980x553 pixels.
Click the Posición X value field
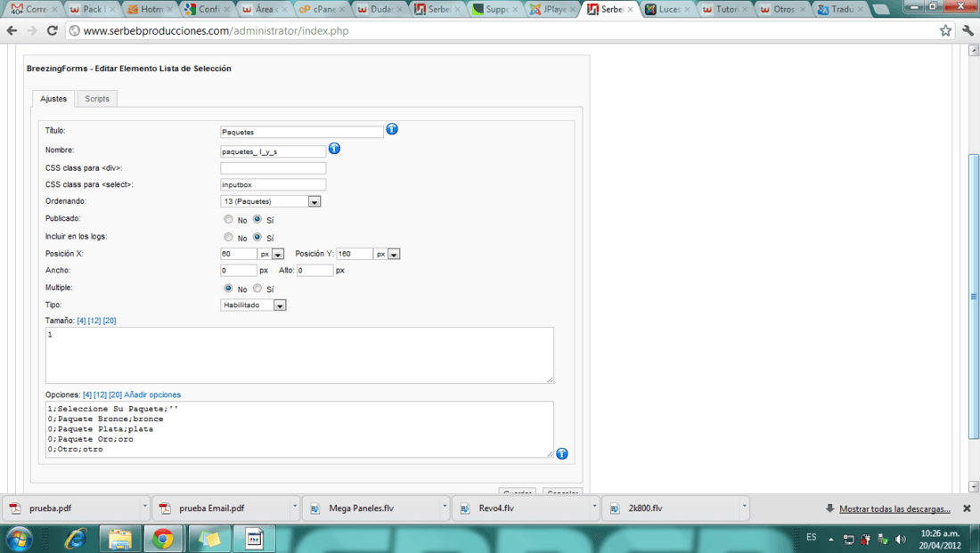click(x=238, y=254)
